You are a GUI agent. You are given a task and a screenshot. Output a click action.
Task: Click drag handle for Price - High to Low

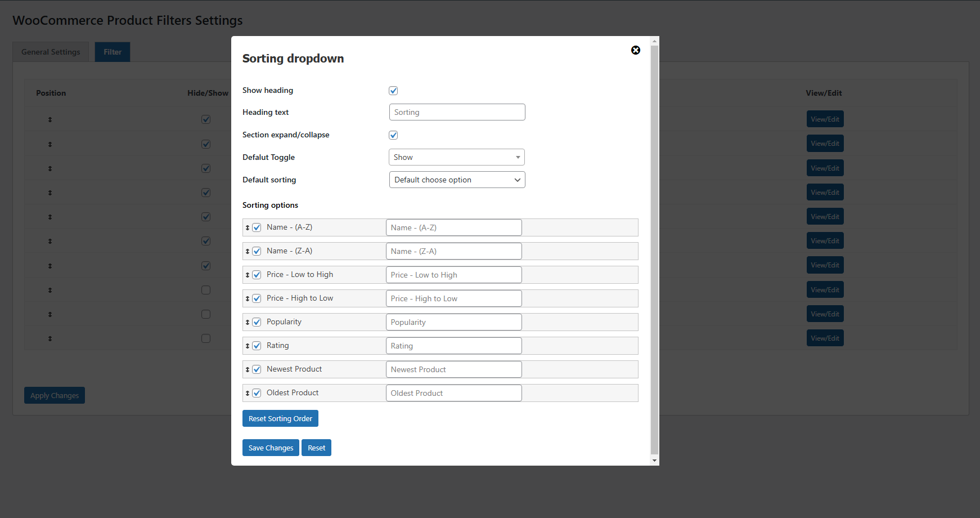click(x=248, y=298)
